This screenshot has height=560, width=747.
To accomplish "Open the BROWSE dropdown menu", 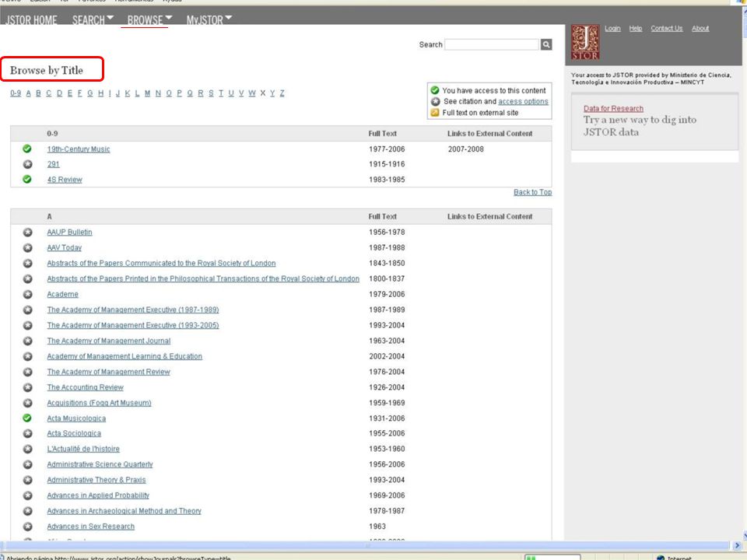I will tap(149, 20).
